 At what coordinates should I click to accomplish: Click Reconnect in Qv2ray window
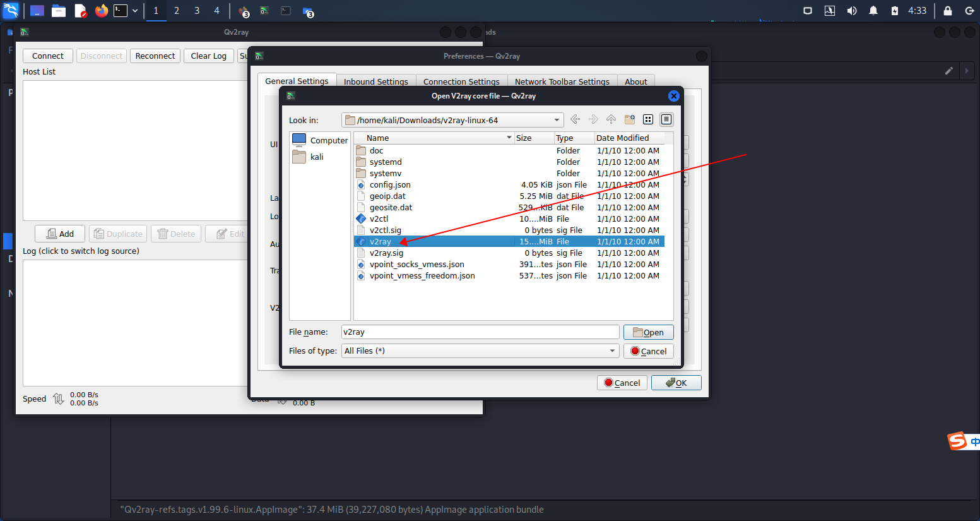[x=155, y=56]
